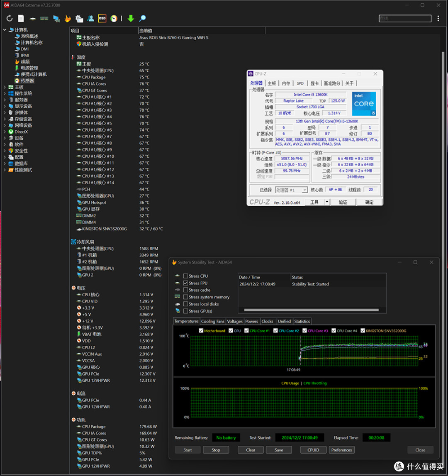
Task: Switch to Voltages tab
Action: [235, 321]
